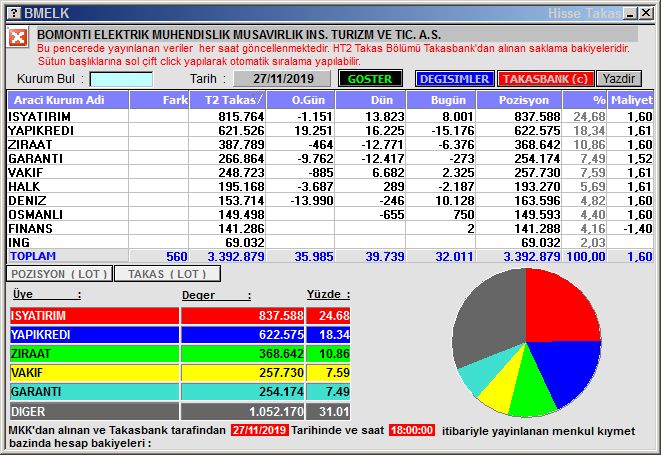Select the HALK row in the table
The width and height of the screenshot is (661, 455).
click(x=330, y=186)
